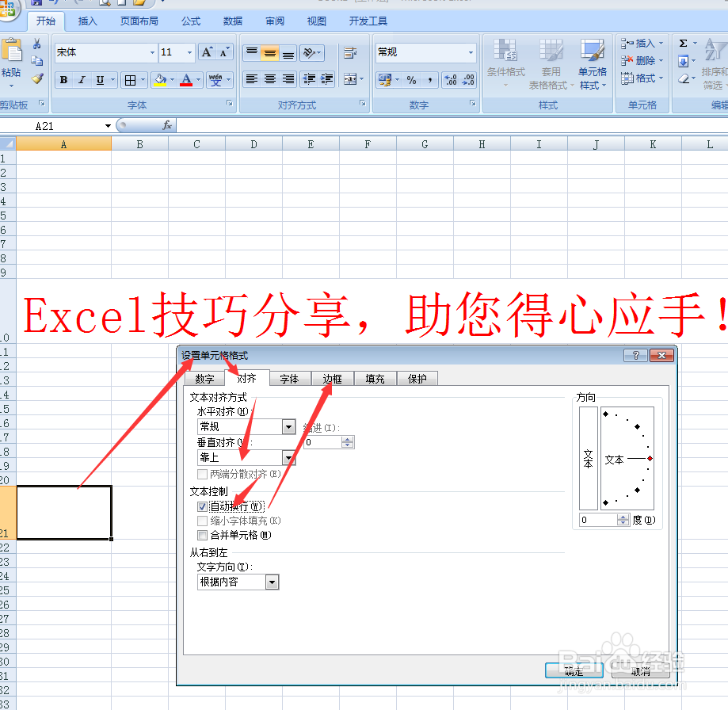Click the Percent style icon
This screenshot has width=728, height=710.
[x=411, y=81]
